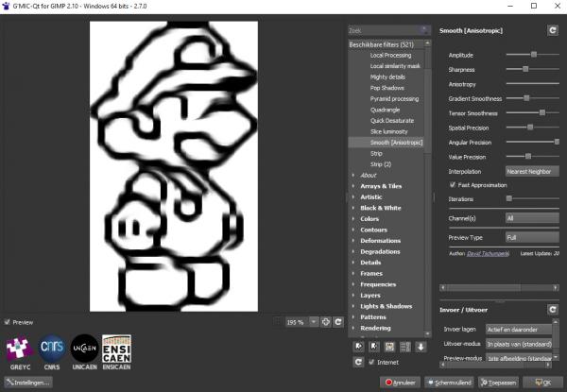Uncheck the Internet checkbox
The width and height of the screenshot is (567, 392).
click(x=371, y=362)
